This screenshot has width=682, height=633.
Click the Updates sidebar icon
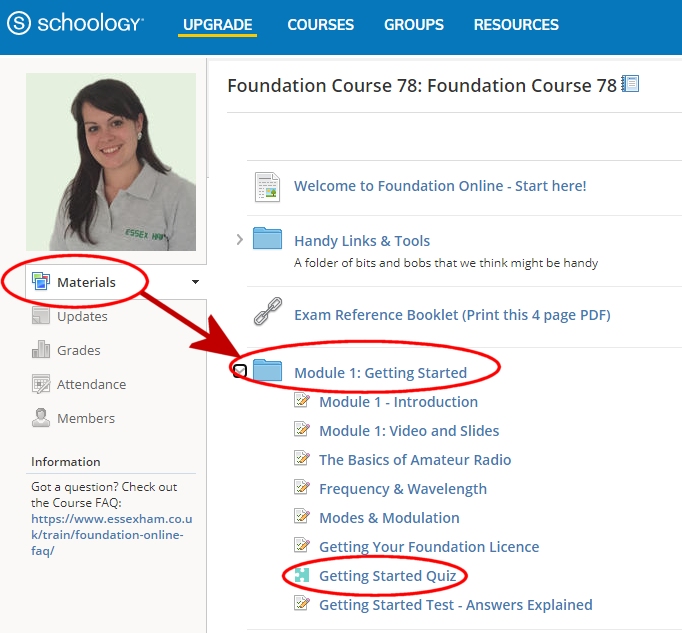[x=41, y=315]
